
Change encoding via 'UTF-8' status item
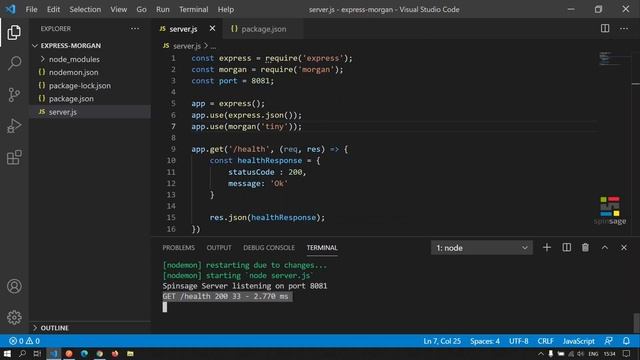pos(518,341)
